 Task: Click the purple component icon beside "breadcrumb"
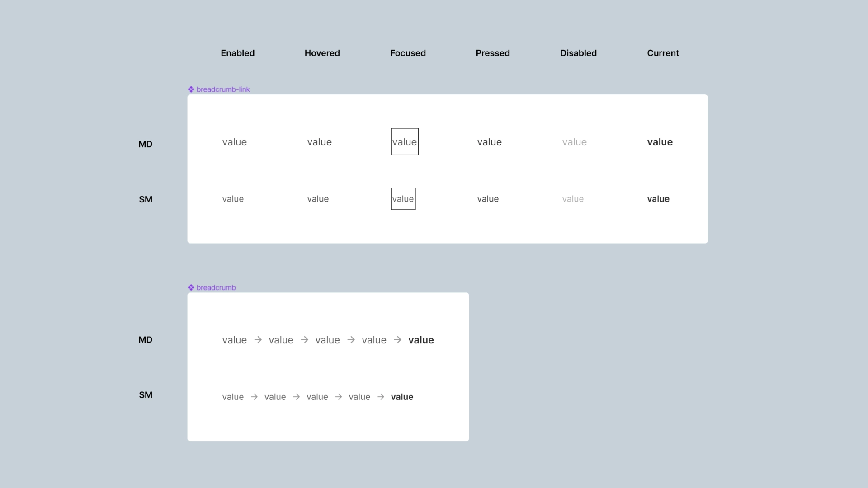(191, 287)
